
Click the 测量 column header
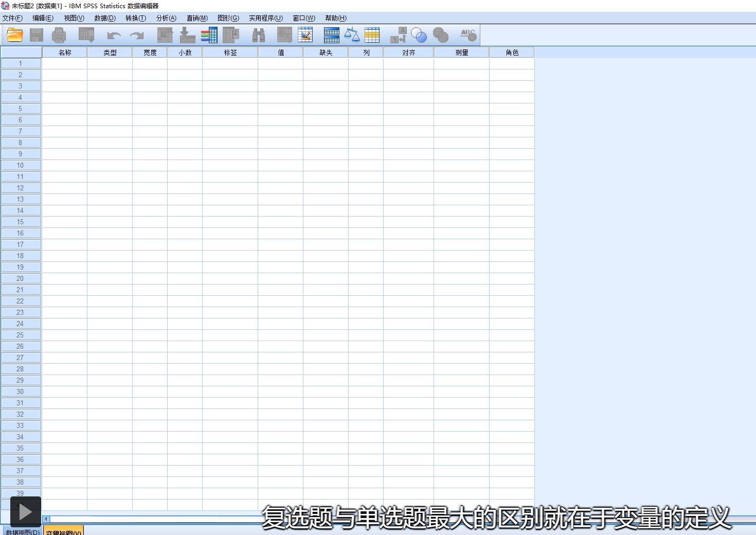(462, 52)
